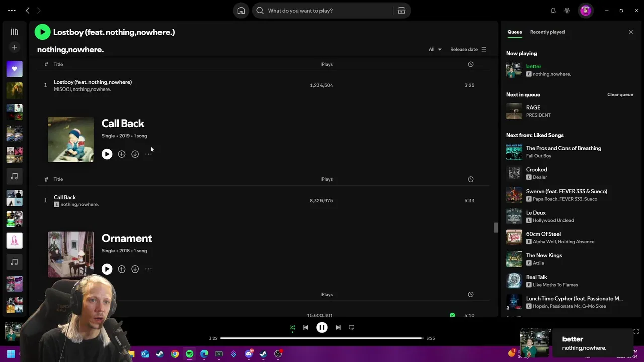Play the Ornament single
The height and width of the screenshot is (362, 644).
107,269
